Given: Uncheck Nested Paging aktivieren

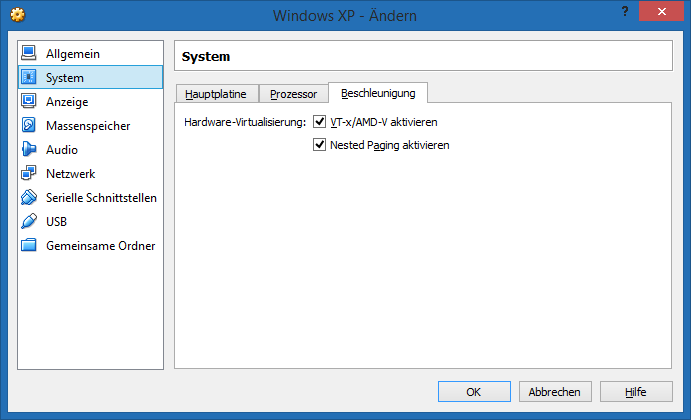Looking at the screenshot, I should click(319, 145).
